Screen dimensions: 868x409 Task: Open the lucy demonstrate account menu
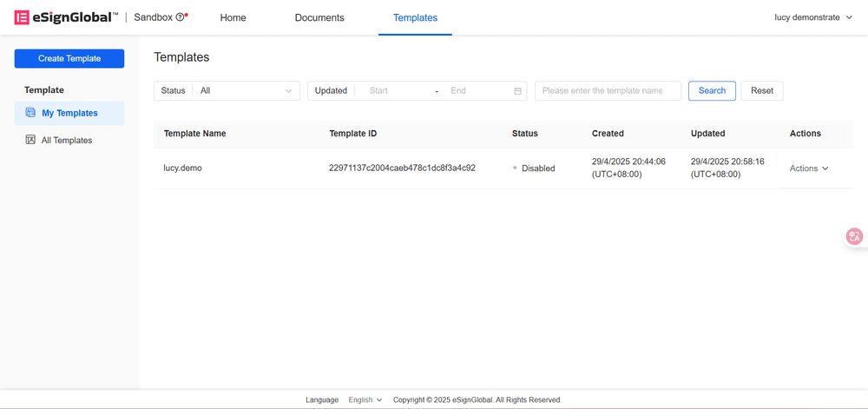pos(812,17)
